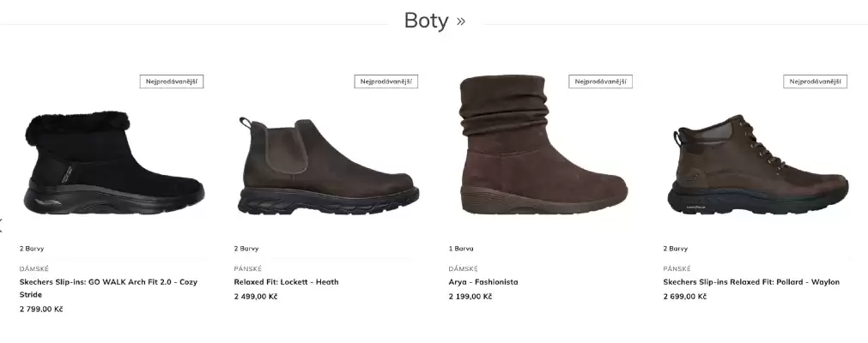
Task: Click Nejprodávanější badge on the Pollard - Waylon boot
Action: tap(816, 81)
